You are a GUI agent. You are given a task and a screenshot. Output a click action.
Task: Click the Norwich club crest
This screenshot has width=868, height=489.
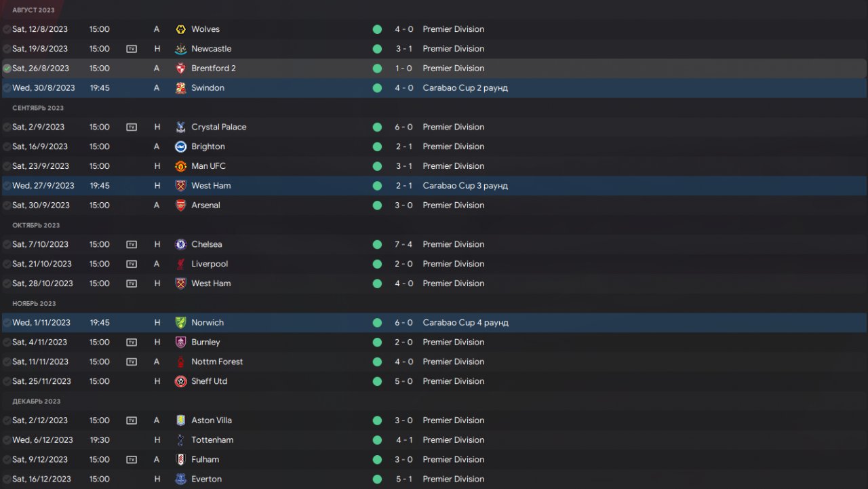pyautogui.click(x=180, y=323)
